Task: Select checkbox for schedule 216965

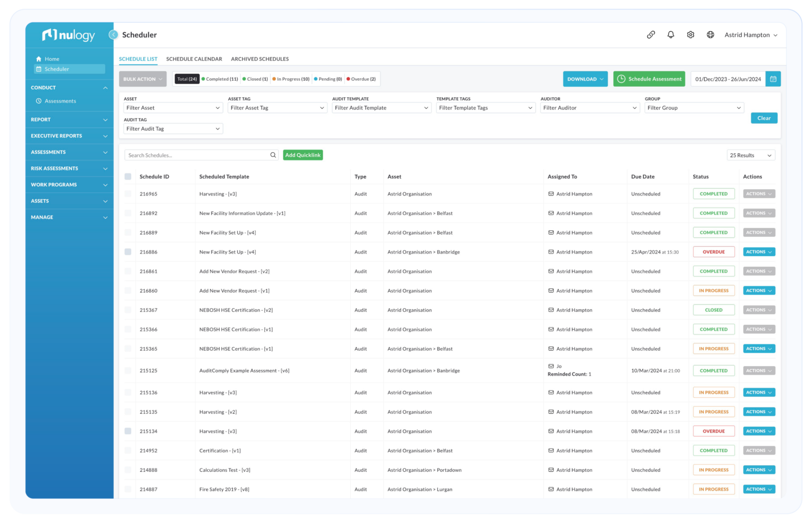Action: (128, 194)
